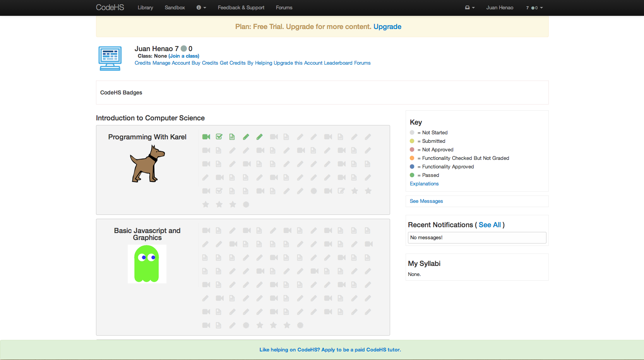The width and height of the screenshot is (644, 360).
Task: Click the computer avatar icon beside Juan Henao
Action: (x=110, y=58)
